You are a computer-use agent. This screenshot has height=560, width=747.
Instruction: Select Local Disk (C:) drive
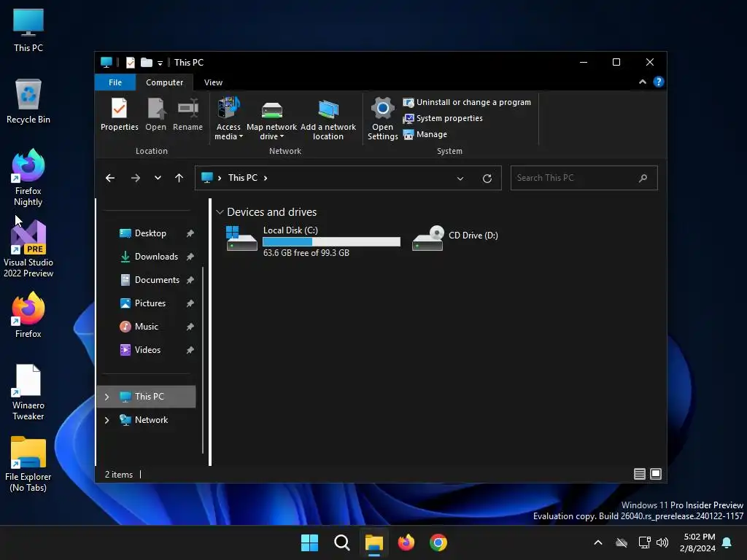pyautogui.click(x=313, y=241)
